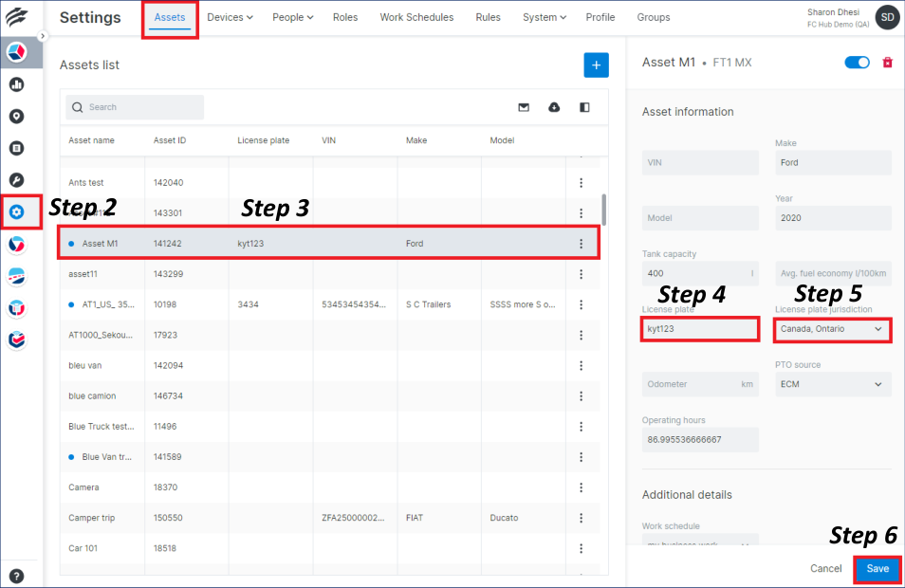Expand the Devices menu in the top bar
This screenshot has height=588, width=905.
[230, 17]
